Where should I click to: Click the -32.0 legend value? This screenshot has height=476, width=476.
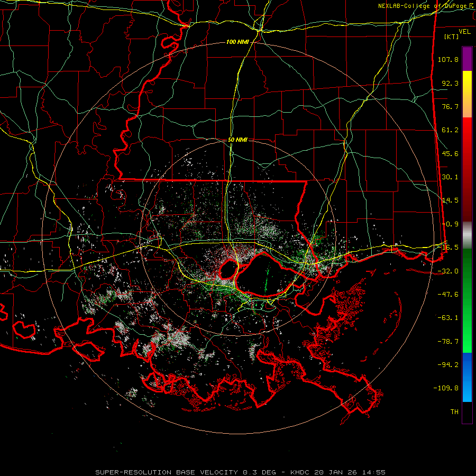tap(448, 271)
